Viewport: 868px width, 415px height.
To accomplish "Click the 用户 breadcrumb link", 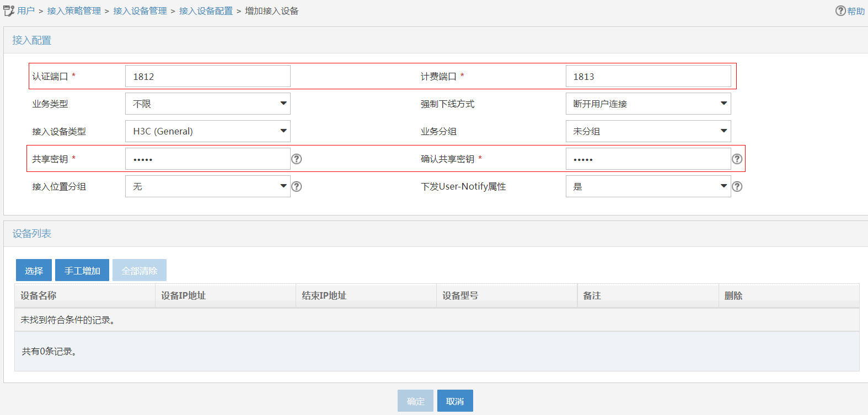I will 26,11.
